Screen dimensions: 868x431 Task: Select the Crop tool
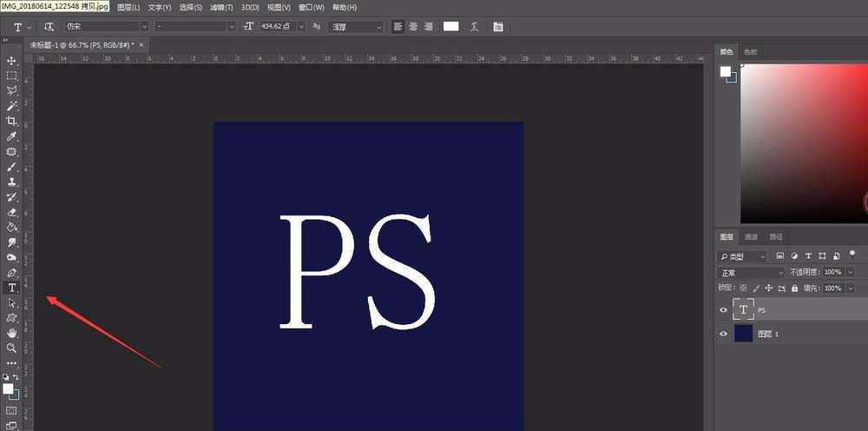(12, 121)
